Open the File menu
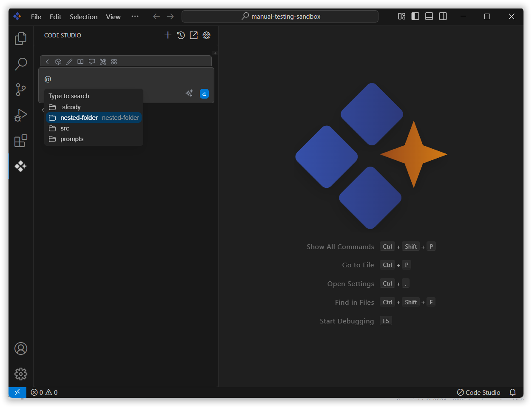Image resolution: width=532 pixels, height=408 pixels. click(36, 17)
